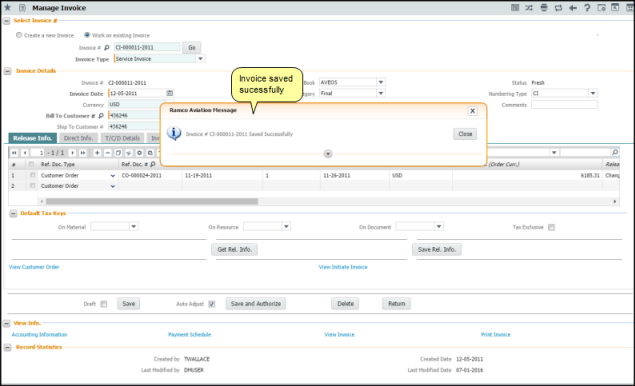Close message dialog using X icon

point(472,111)
